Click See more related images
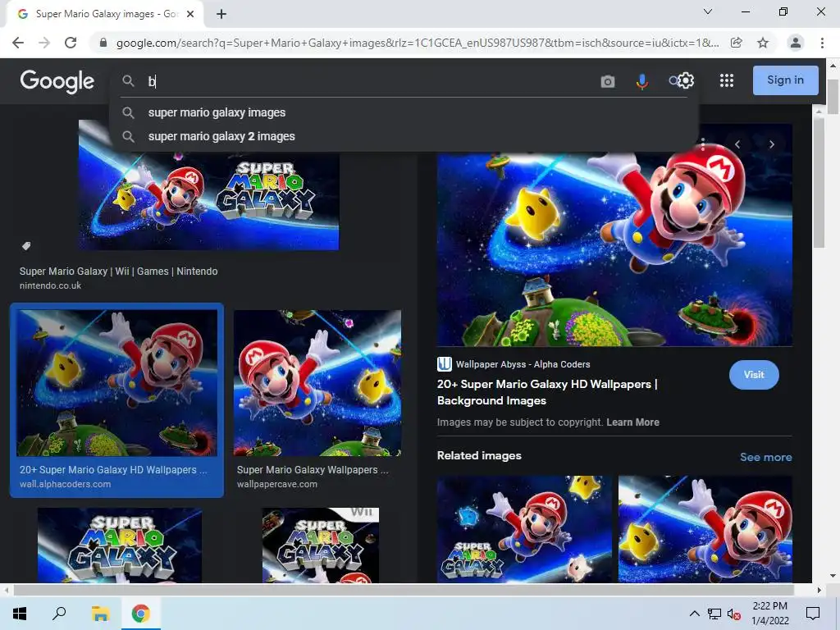This screenshot has height=630, width=840. pyautogui.click(x=765, y=457)
